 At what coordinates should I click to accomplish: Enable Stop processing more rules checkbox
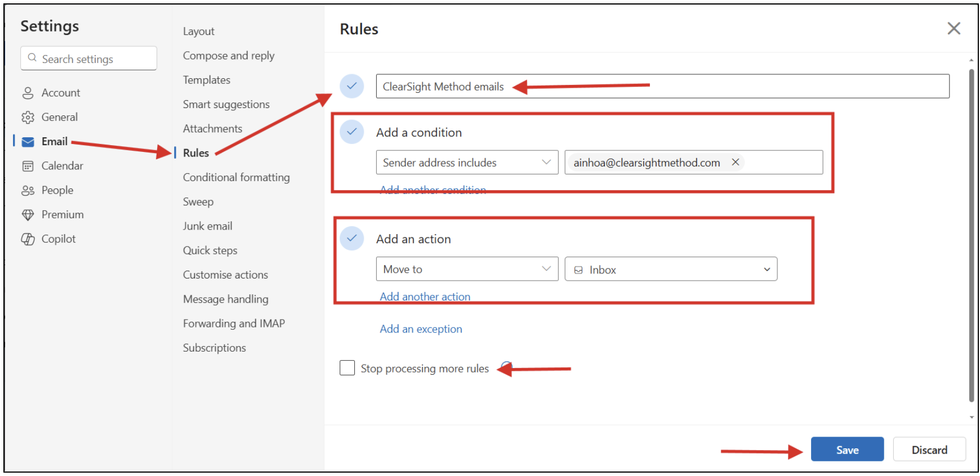pos(348,368)
